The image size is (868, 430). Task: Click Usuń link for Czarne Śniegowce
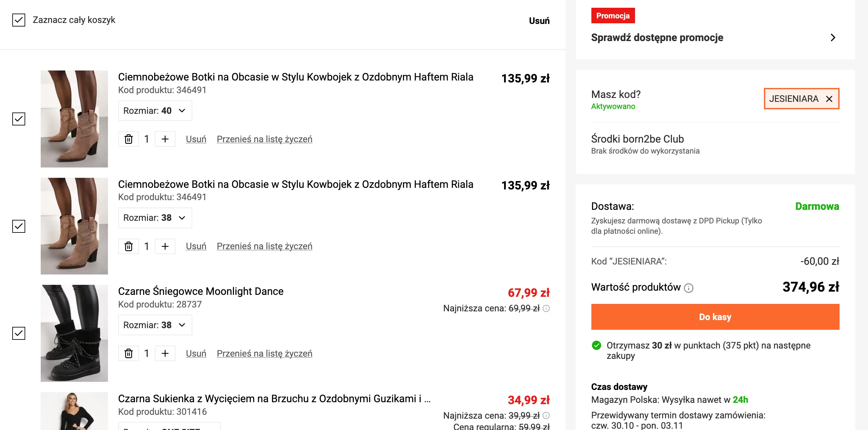pyautogui.click(x=196, y=353)
